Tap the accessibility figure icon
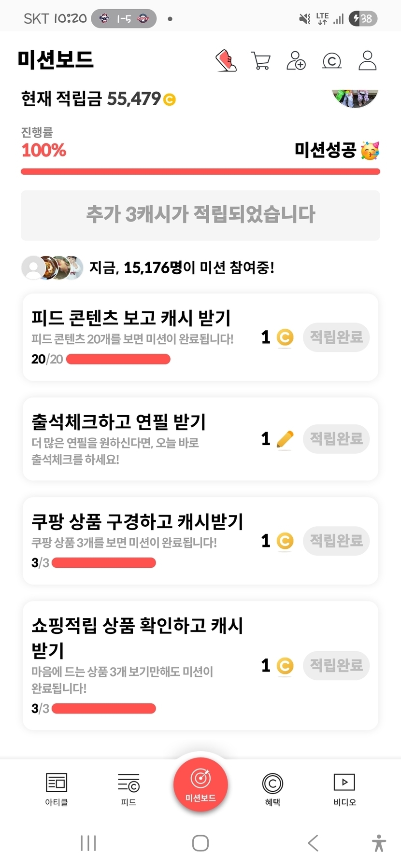Screen dimensions: 401x868 [x=379, y=843]
